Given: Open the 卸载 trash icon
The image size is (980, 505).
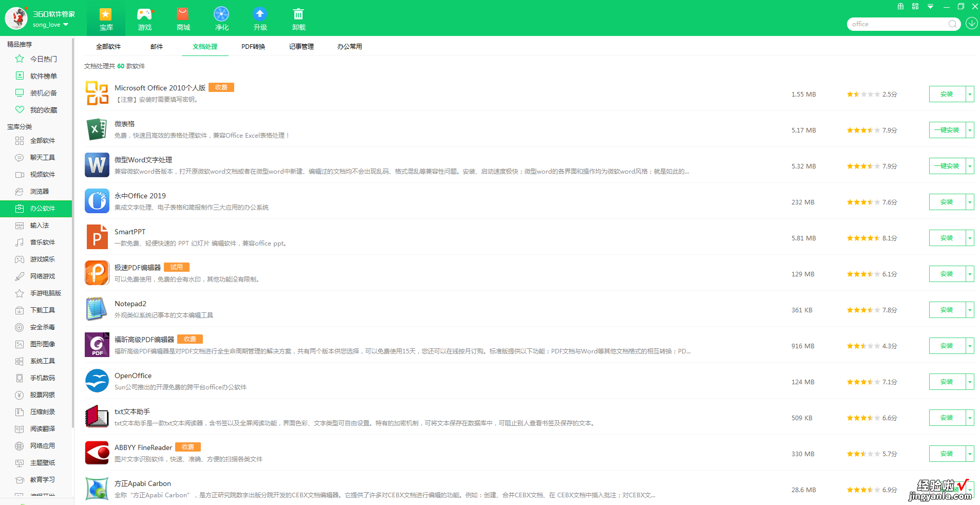Looking at the screenshot, I should click(298, 18).
